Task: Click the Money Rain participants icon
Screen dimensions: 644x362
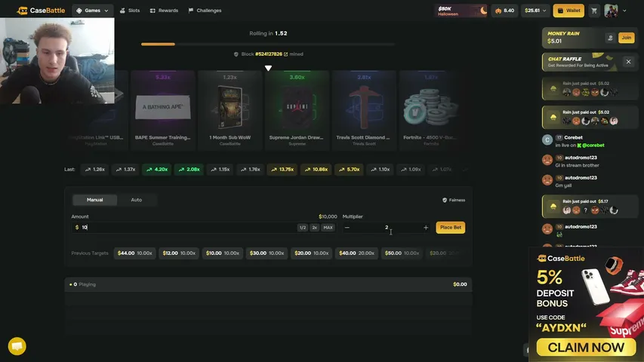Action: [610, 38]
